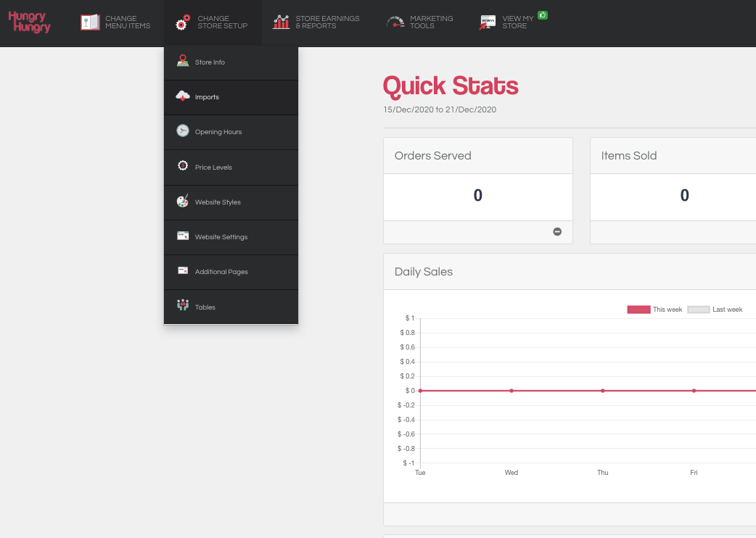Click the pink This week swatch
This screenshot has height=538, width=756.
click(x=638, y=310)
